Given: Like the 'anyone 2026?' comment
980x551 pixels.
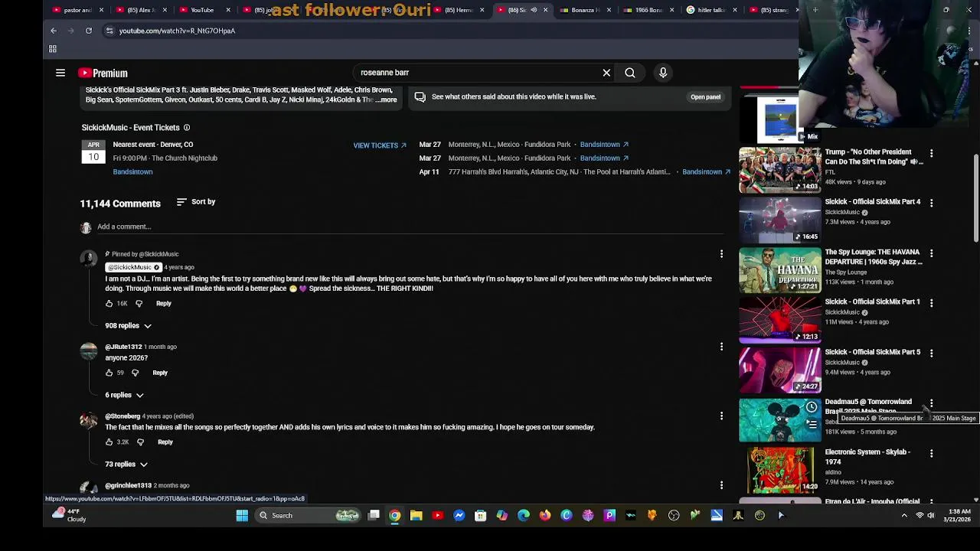Looking at the screenshot, I should click(109, 373).
